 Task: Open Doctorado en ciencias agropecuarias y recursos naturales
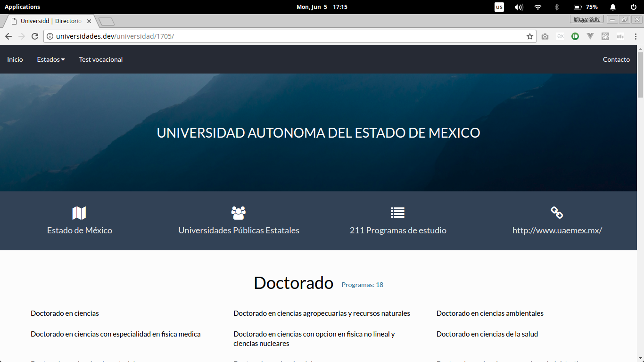tap(322, 313)
